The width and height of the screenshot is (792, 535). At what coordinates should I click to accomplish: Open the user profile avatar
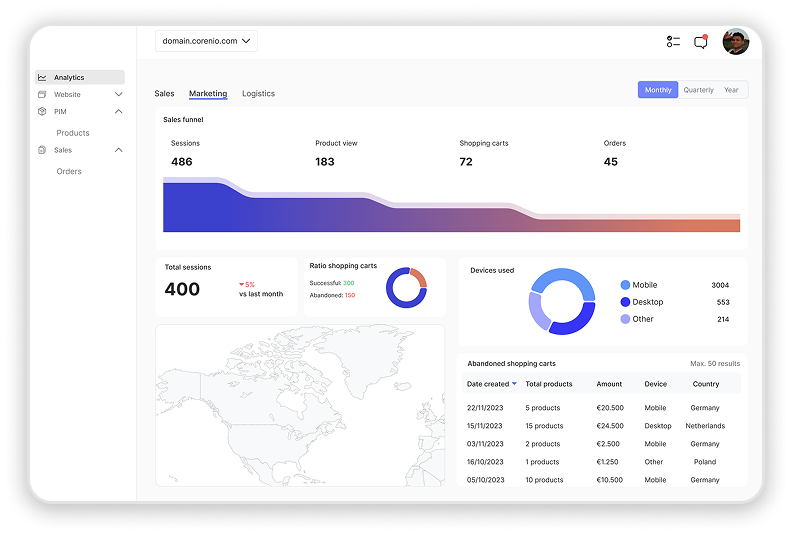point(735,42)
